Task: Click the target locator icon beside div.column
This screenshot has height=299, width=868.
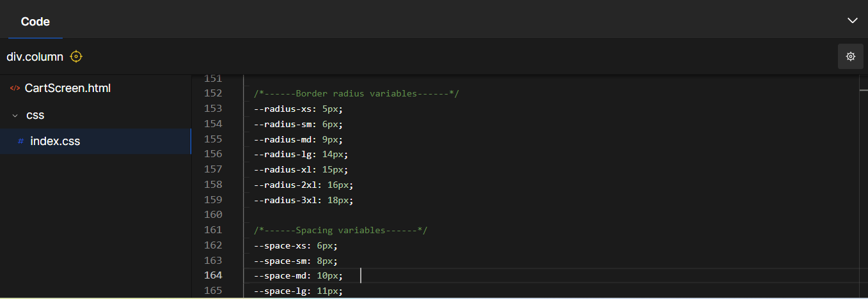Action: (x=76, y=56)
